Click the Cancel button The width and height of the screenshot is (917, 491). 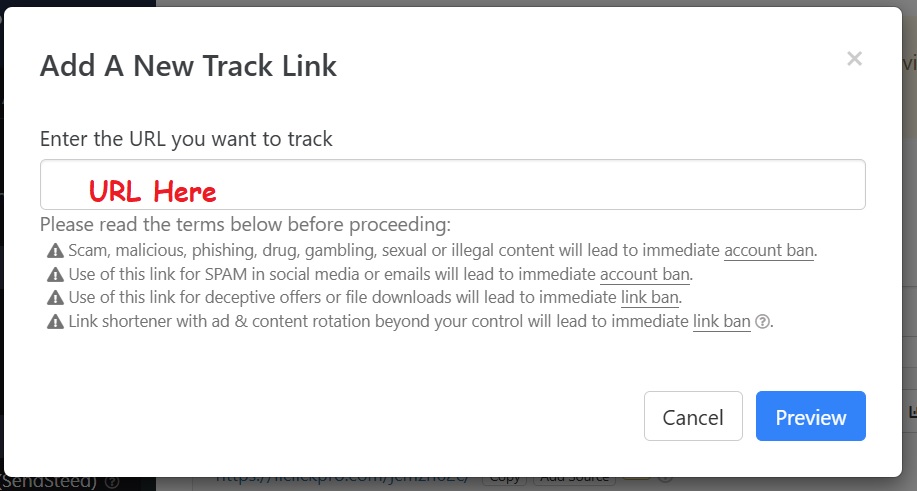693,416
